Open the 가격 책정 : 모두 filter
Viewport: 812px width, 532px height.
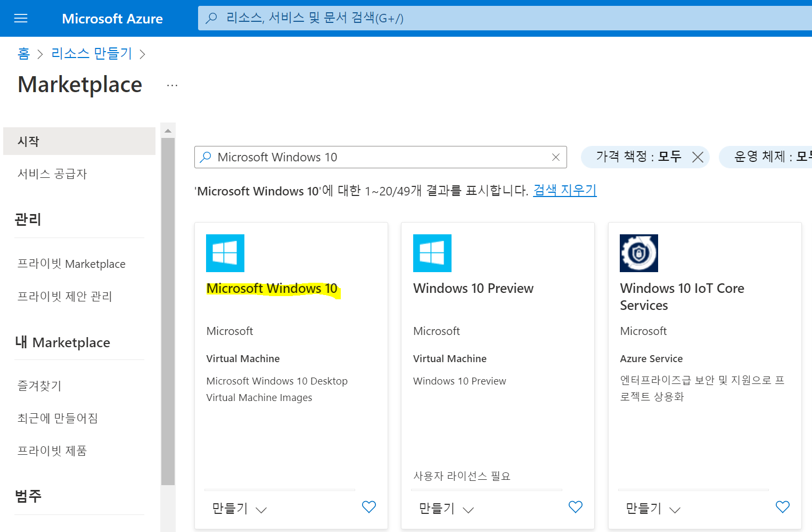point(638,157)
